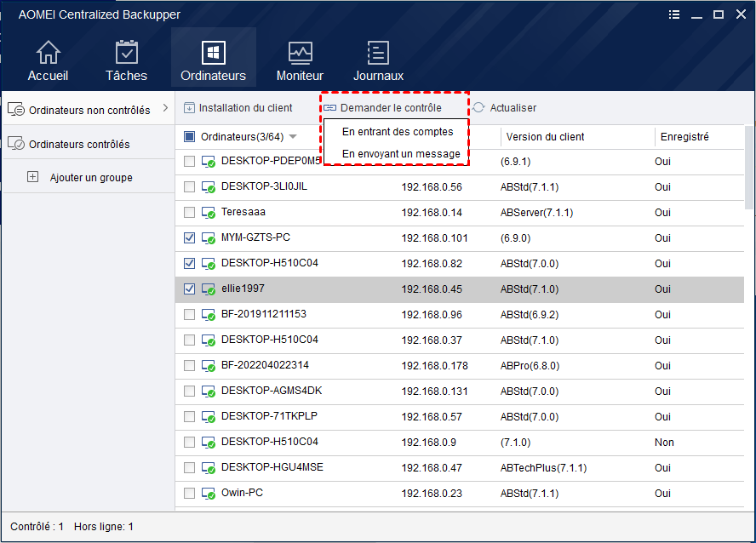Click the Demander le contrôle link icon
The width and height of the screenshot is (756, 543).
[x=329, y=108]
